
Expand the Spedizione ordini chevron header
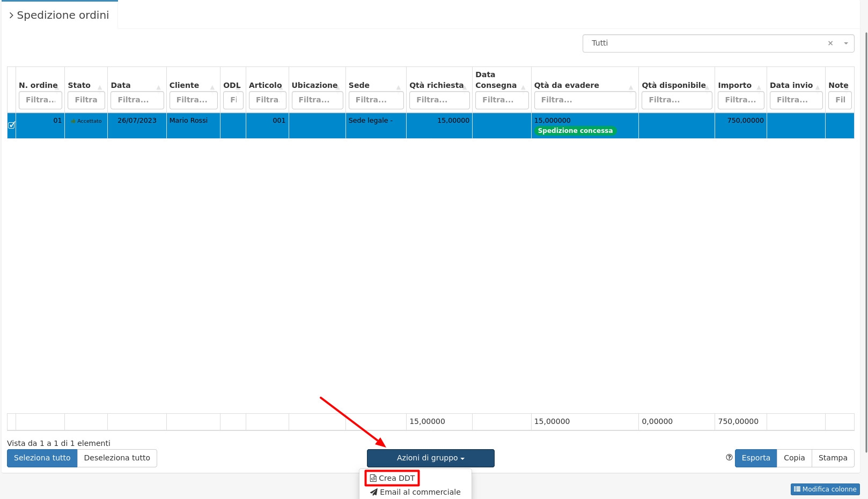11,16
